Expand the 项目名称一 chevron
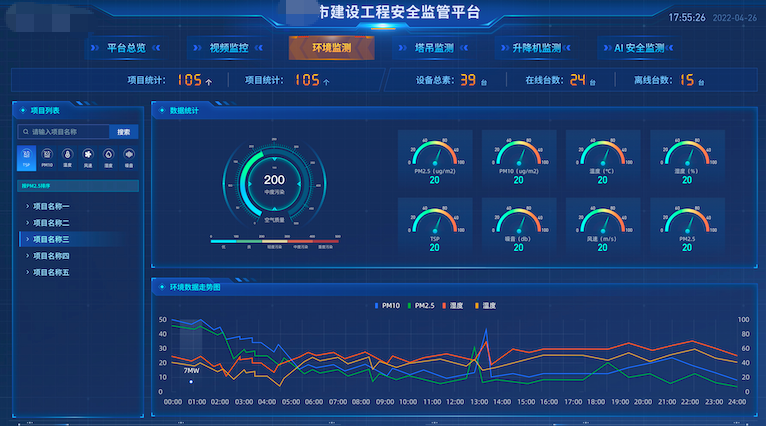This screenshot has width=766, height=426. pyautogui.click(x=27, y=206)
